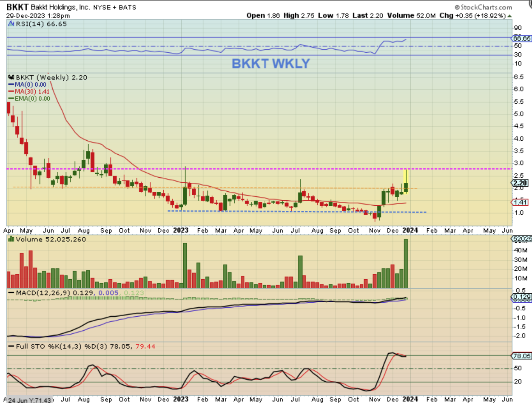The image size is (532, 403).
Task: Click the green EMA(0) legend line swatch
Action: [x=11, y=98]
